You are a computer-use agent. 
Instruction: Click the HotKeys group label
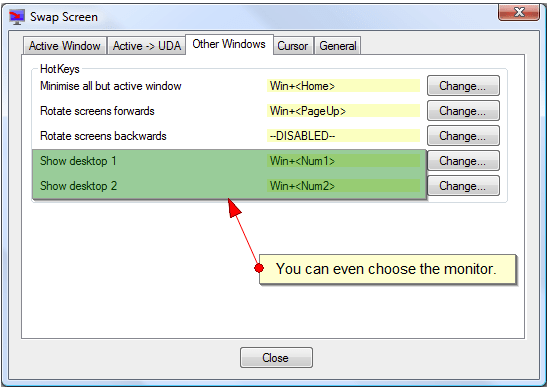pos(60,69)
